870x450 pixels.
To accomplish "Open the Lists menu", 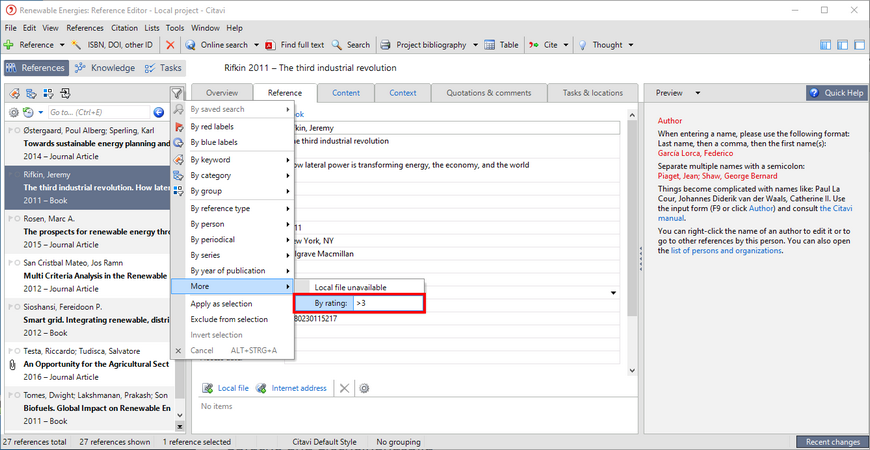I will pyautogui.click(x=151, y=28).
